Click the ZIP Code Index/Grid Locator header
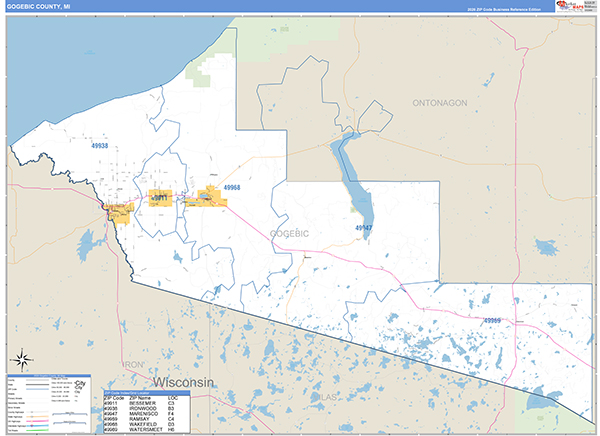The width and height of the screenshot is (600, 436). [x=147, y=393]
